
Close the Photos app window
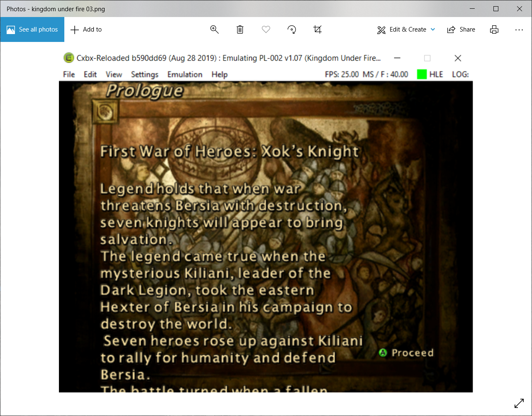click(x=520, y=9)
